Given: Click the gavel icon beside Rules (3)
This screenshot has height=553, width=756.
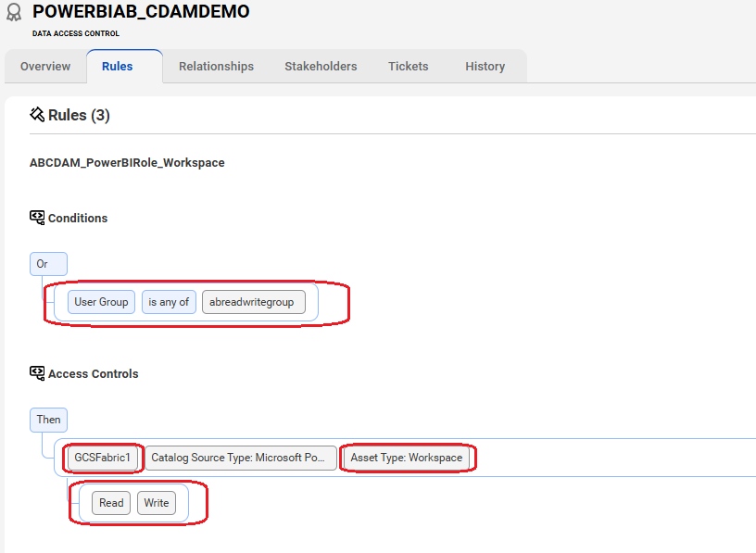Looking at the screenshot, I should tap(37, 114).
